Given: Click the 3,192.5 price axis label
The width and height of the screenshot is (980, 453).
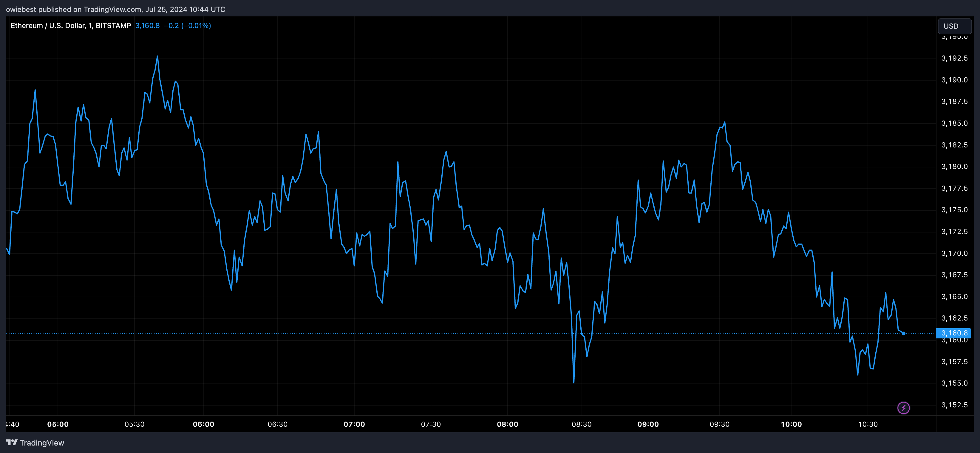Looking at the screenshot, I should pyautogui.click(x=954, y=58).
